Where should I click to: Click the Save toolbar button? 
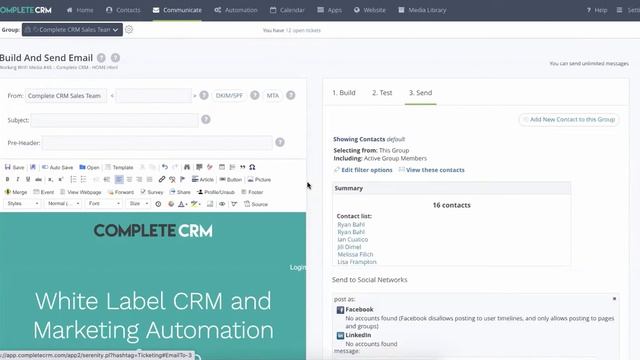pyautogui.click(x=14, y=167)
